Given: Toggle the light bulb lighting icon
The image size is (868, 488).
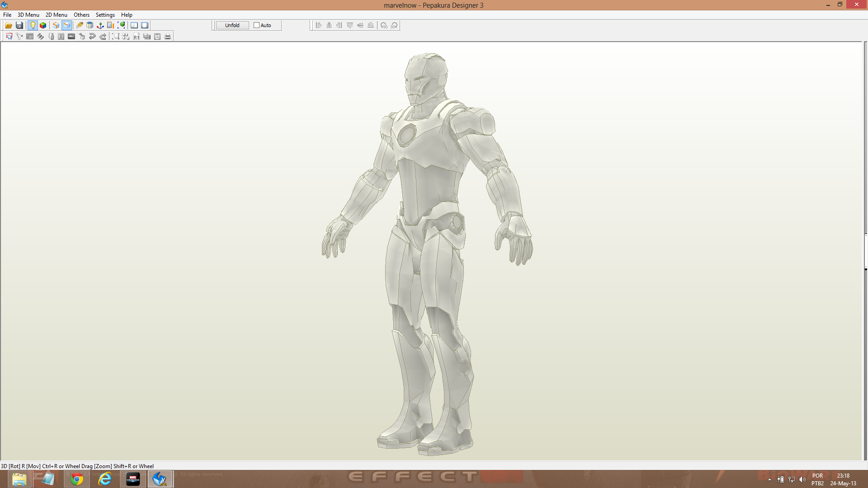Looking at the screenshot, I should point(33,25).
